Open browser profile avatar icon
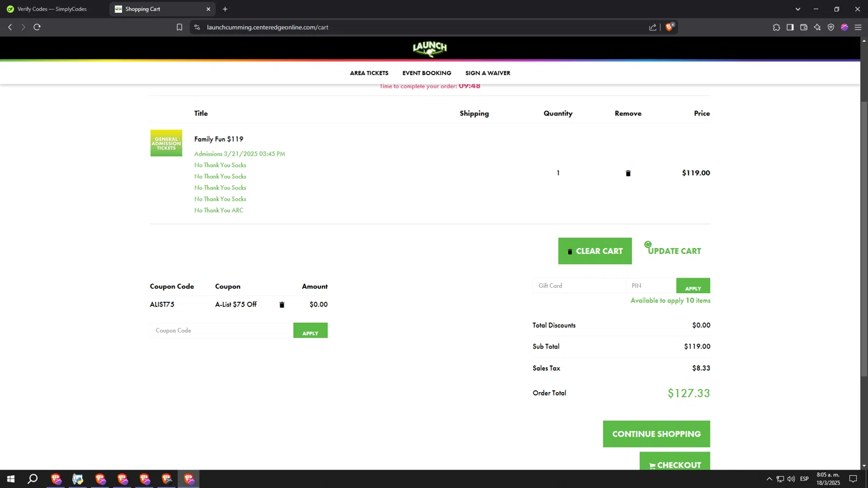The image size is (868, 488). pos(844,27)
